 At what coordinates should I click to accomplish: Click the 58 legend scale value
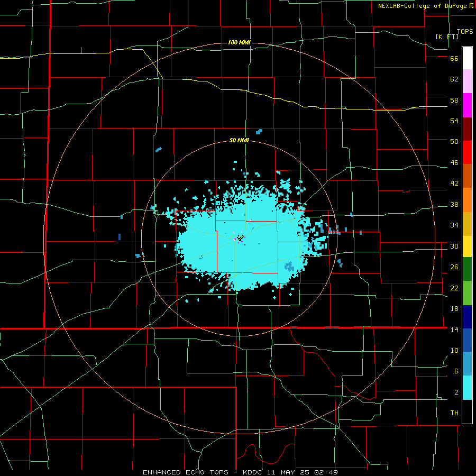click(x=454, y=100)
